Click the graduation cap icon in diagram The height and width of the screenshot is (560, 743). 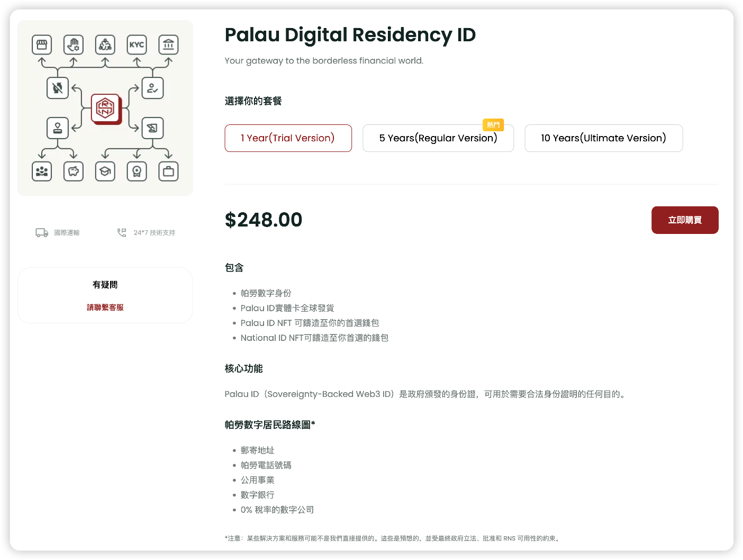point(105,171)
